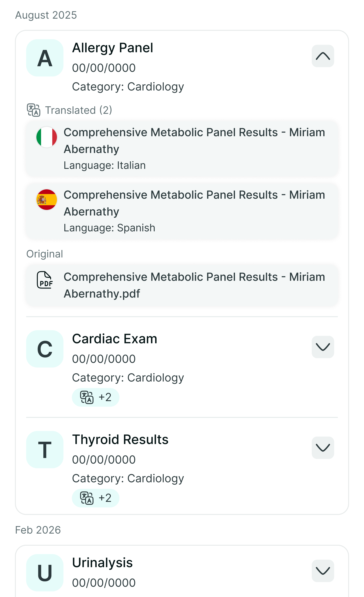Click the Italian flag icon
The width and height of the screenshot is (364, 597).
[x=46, y=137]
